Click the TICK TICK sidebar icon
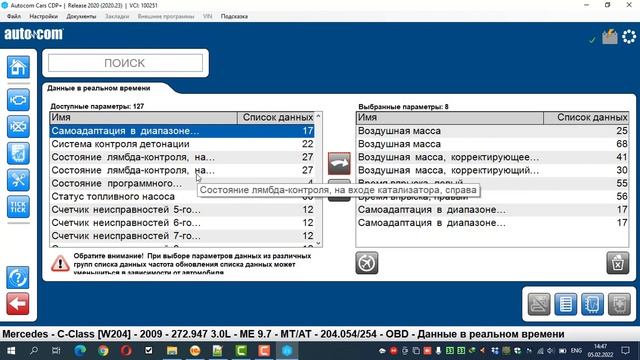This screenshot has height=360, width=640. coord(18,207)
